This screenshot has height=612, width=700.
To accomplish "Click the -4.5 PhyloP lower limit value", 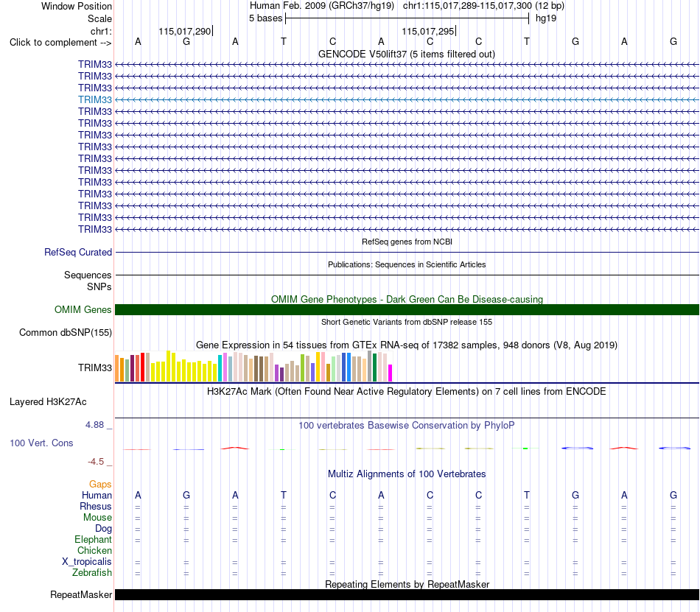I will pyautogui.click(x=96, y=461).
